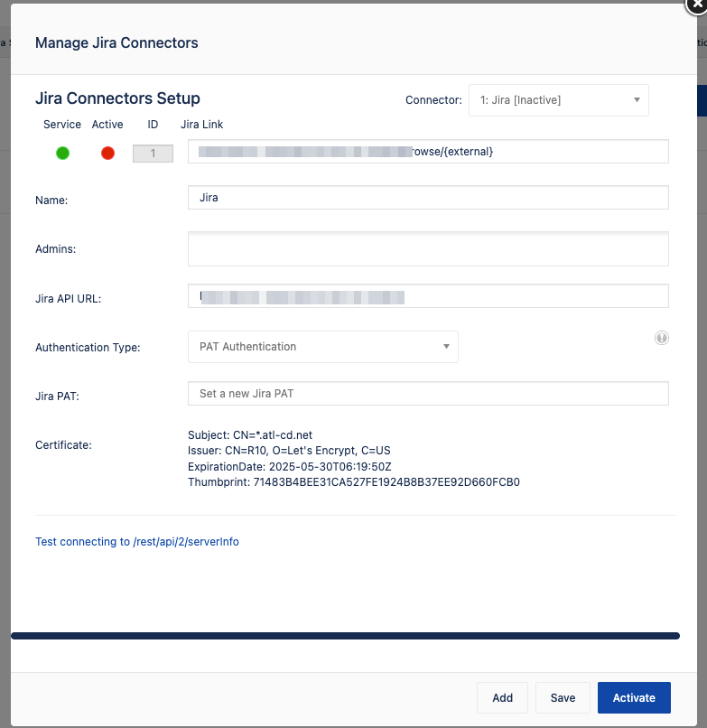
Task: Click the green Service status indicator
Action: click(62, 154)
